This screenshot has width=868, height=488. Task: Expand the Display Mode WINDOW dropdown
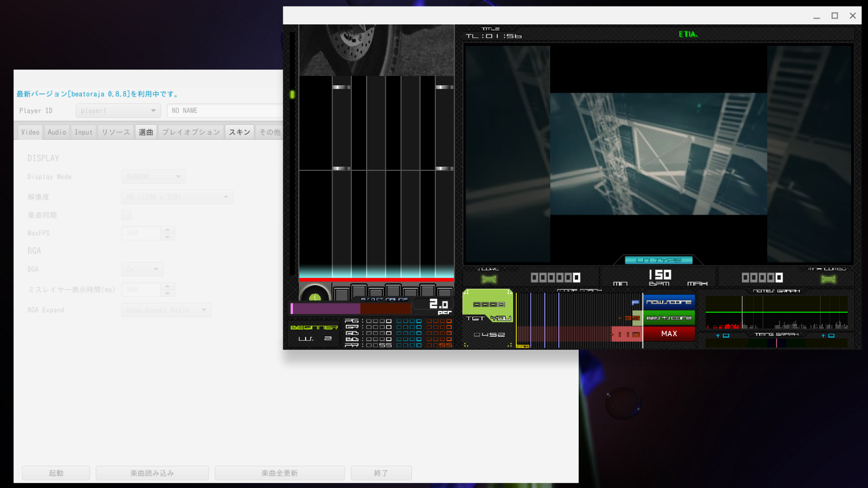pyautogui.click(x=153, y=177)
